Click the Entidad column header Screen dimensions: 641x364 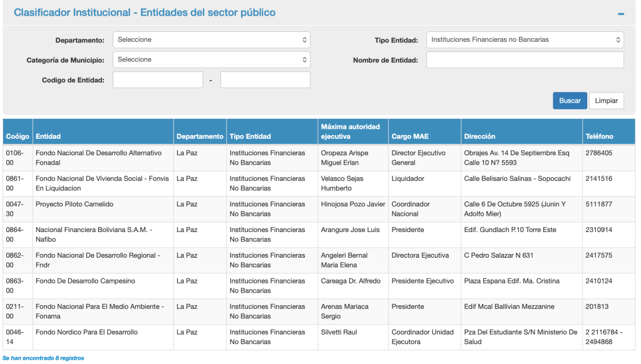[48, 136]
